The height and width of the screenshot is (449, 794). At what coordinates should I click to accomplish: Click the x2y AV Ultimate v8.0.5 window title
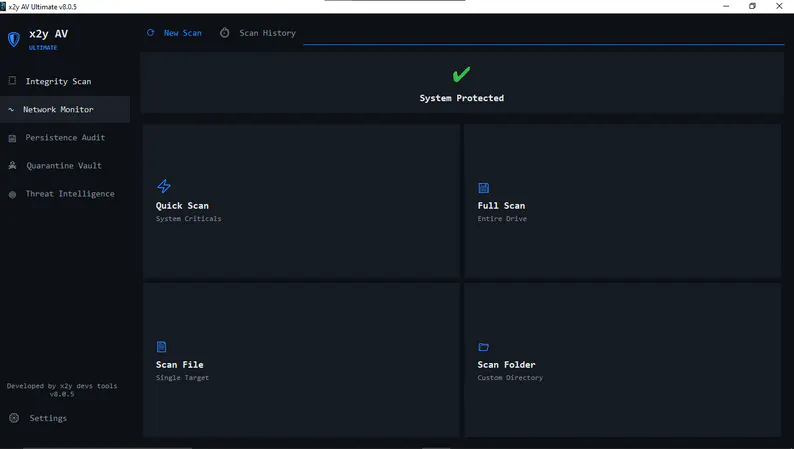(43, 7)
